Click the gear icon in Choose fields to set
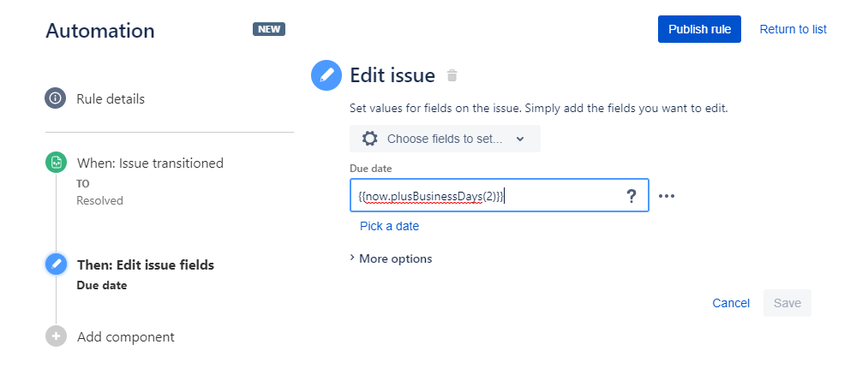The height and width of the screenshot is (386, 868). 370,139
